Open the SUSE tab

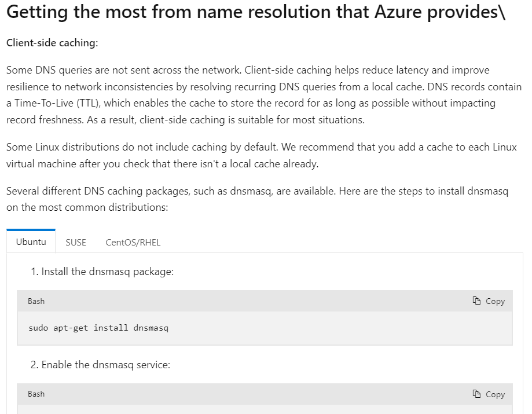(76, 242)
